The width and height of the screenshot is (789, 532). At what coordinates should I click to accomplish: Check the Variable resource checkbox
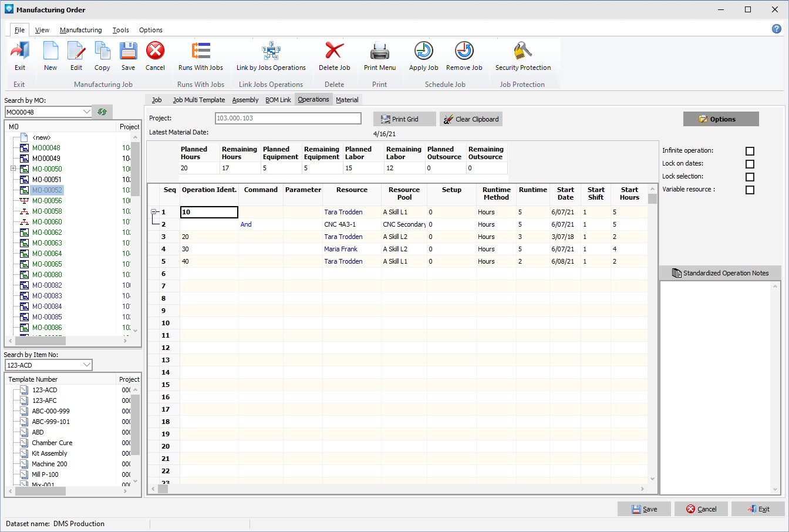(750, 190)
